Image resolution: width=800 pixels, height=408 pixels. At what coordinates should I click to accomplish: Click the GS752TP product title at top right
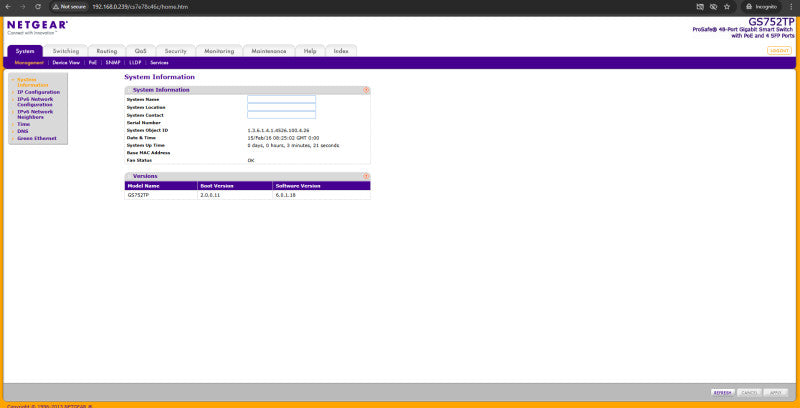[771, 22]
